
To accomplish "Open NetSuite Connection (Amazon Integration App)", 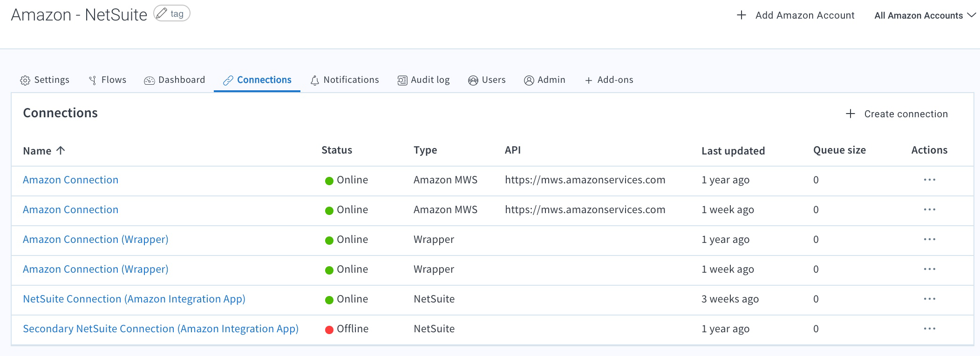I will tap(134, 299).
